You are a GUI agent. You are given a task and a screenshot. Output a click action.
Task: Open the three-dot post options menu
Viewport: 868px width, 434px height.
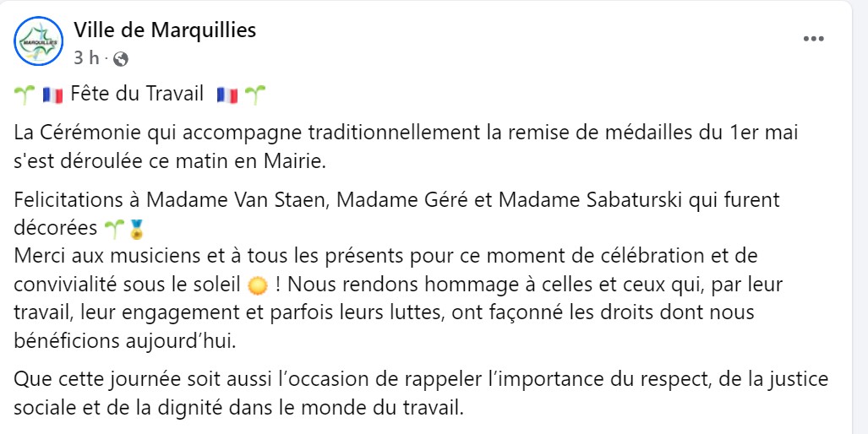[x=813, y=39]
